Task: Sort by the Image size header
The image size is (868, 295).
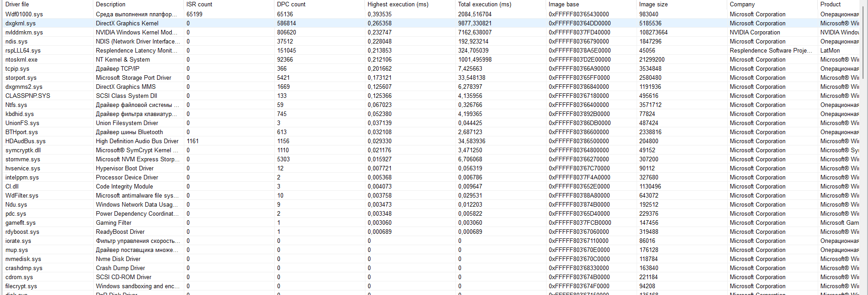Action: coord(653,4)
